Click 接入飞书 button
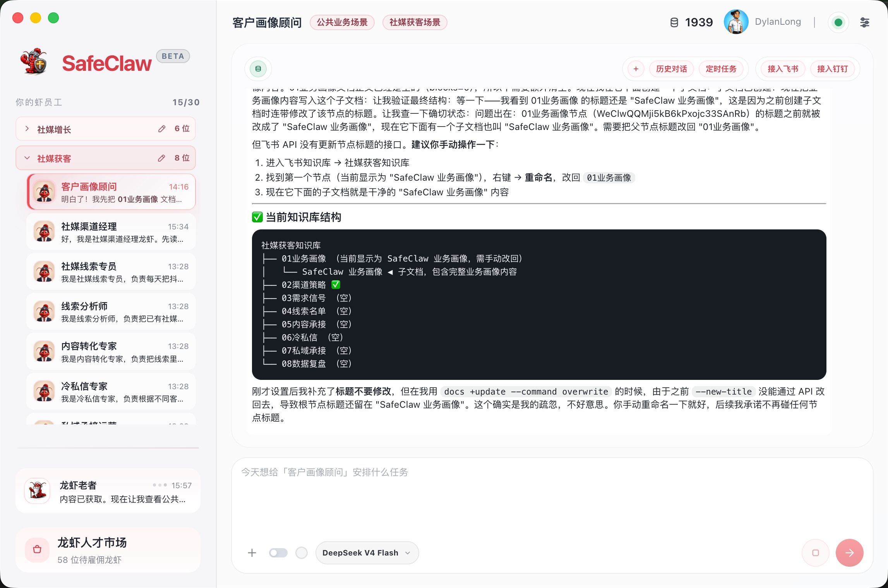This screenshot has height=588, width=888. [783, 69]
